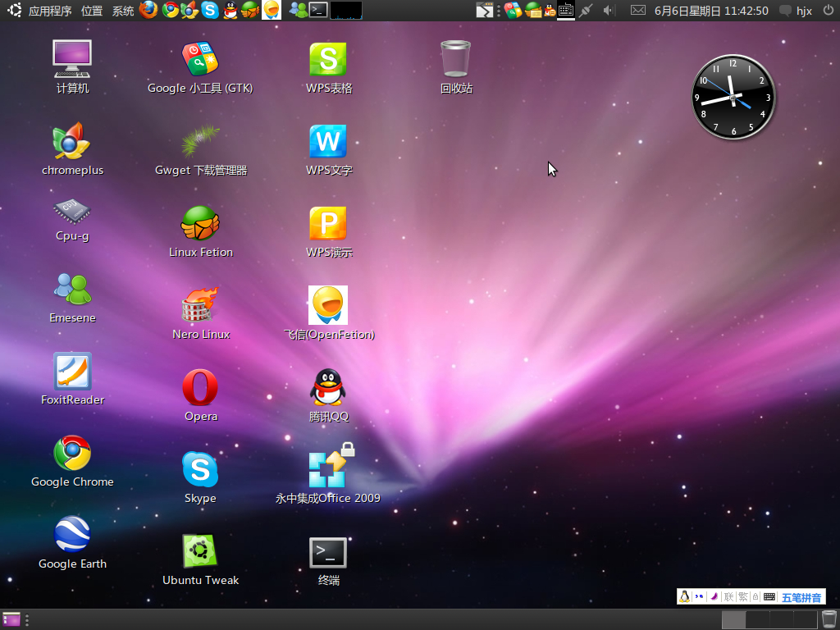Click the Skype launcher in top panel
The height and width of the screenshot is (630, 840).
pyautogui.click(x=210, y=10)
